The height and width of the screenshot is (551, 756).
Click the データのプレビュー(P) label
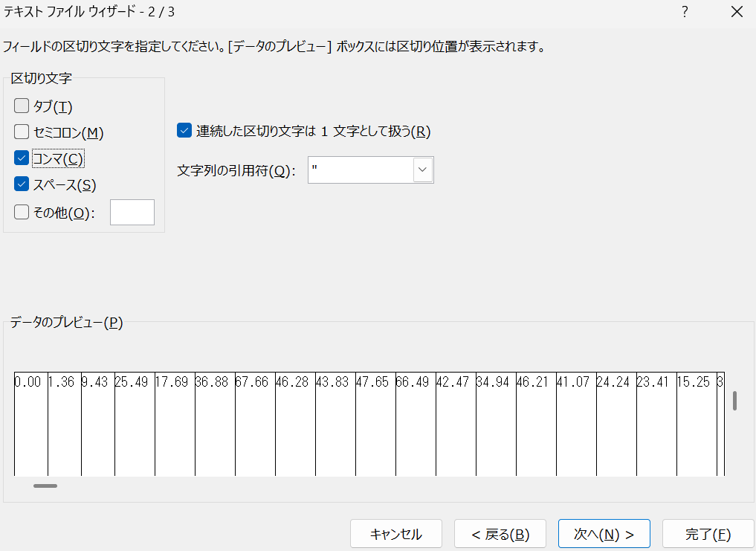click(x=67, y=322)
